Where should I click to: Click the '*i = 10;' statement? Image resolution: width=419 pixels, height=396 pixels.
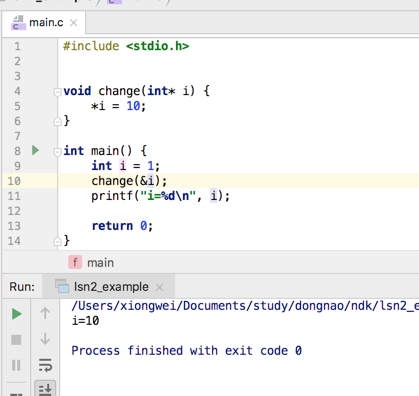click(119, 106)
